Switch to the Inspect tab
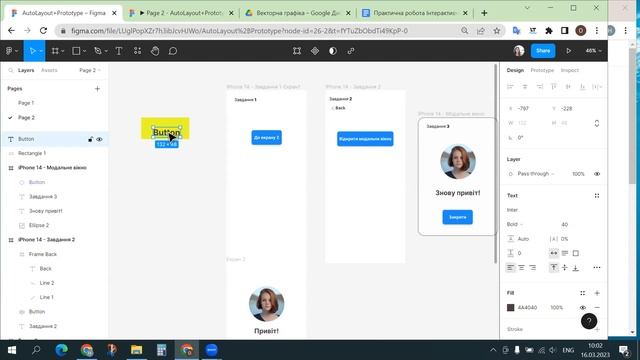This screenshot has width=640, height=360. pos(570,70)
